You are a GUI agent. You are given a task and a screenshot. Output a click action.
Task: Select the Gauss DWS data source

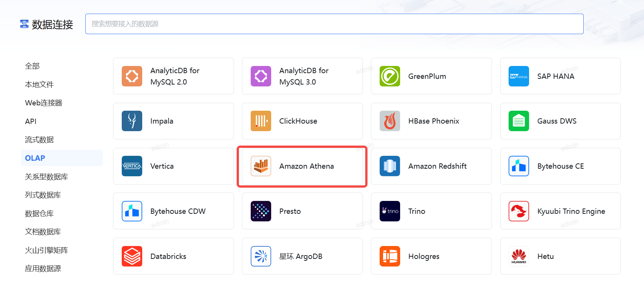tap(560, 121)
